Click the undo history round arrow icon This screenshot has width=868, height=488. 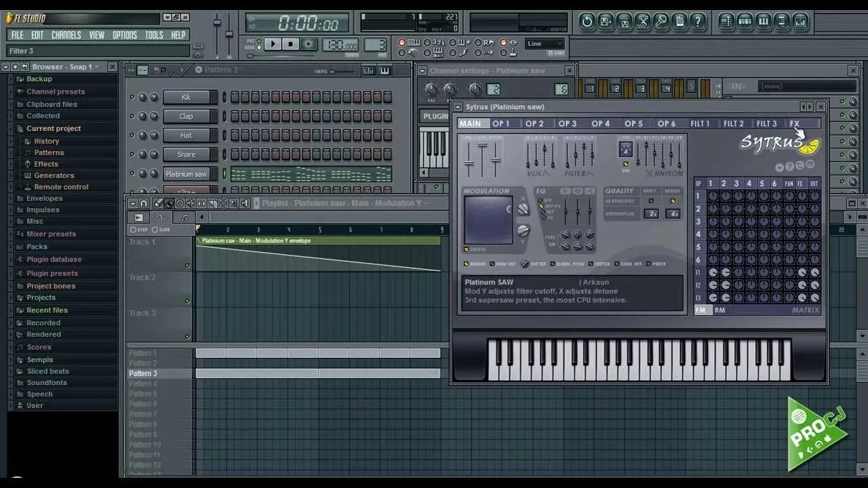587,22
